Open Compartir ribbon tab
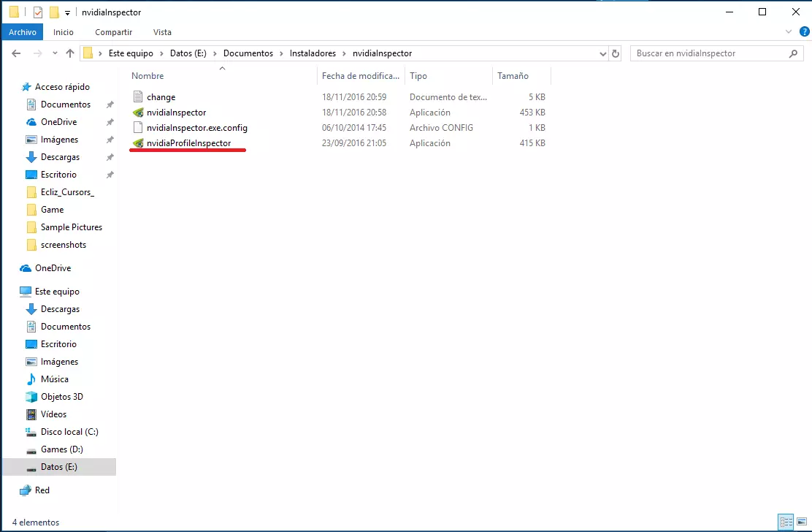 point(113,32)
